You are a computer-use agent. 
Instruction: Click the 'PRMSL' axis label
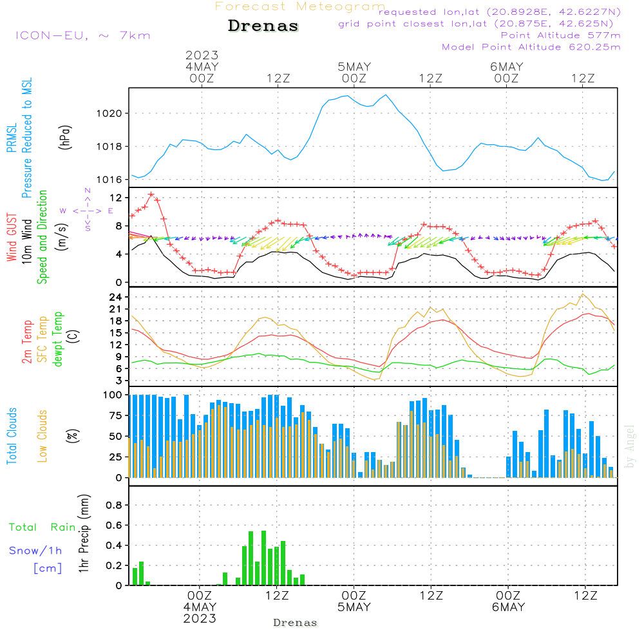12,137
